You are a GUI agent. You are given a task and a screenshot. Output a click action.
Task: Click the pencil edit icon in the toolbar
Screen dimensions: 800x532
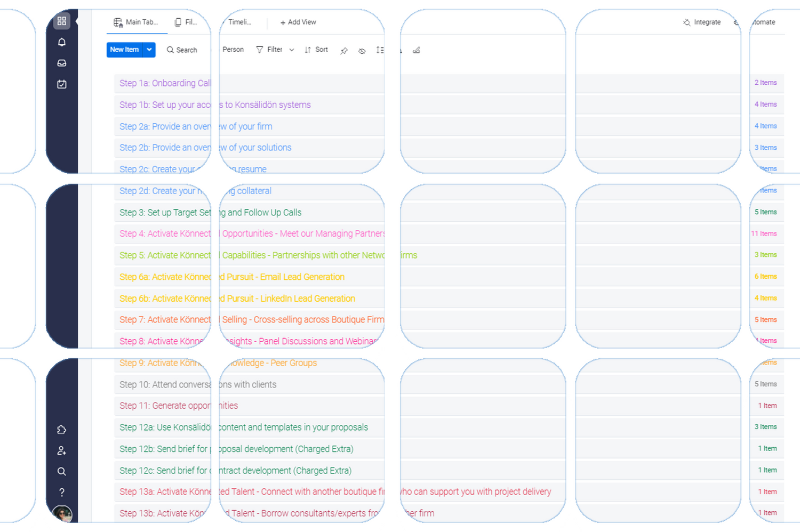(x=417, y=50)
